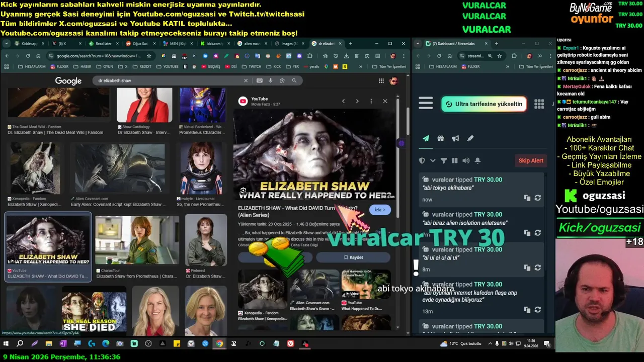
Task: Mute alert sounds with the speaker icon
Action: click(x=466, y=160)
